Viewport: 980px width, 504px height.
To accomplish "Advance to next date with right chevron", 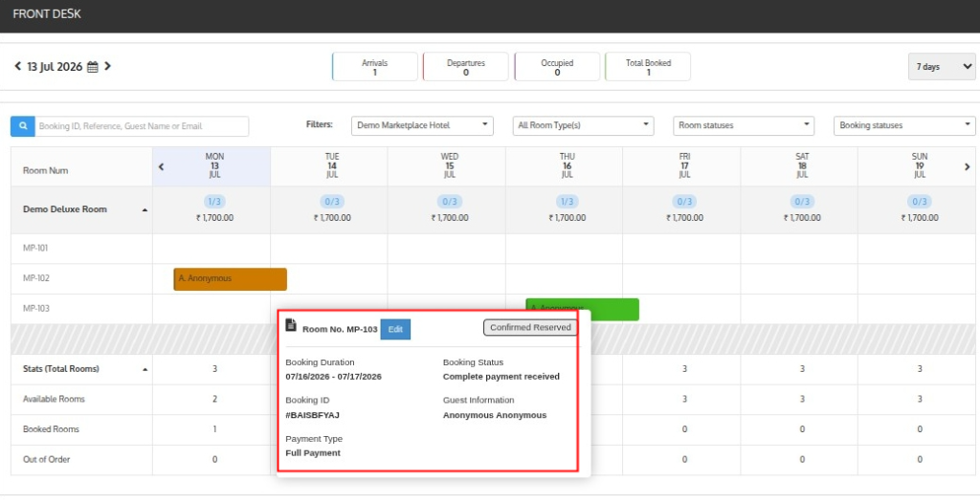I will (x=107, y=66).
